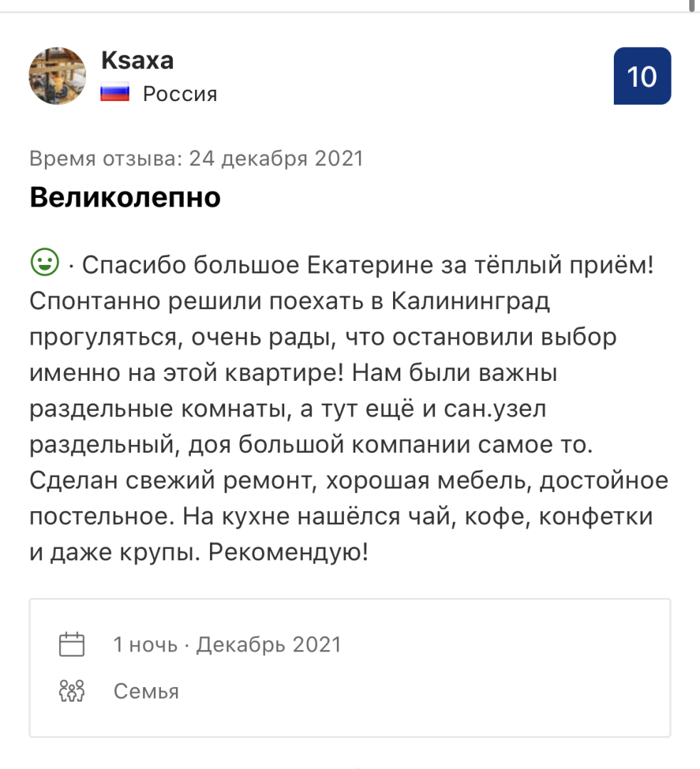
Task: Click the Russian flag icon
Action: pos(117,93)
